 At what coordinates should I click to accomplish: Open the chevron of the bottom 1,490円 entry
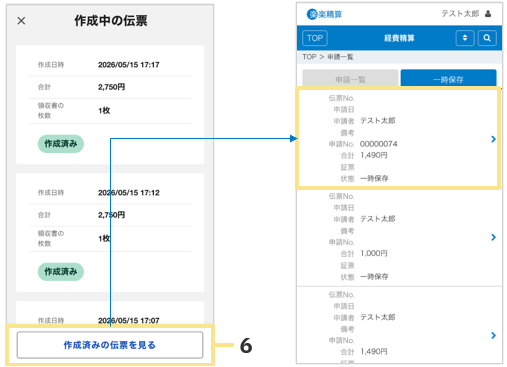pyautogui.click(x=493, y=335)
